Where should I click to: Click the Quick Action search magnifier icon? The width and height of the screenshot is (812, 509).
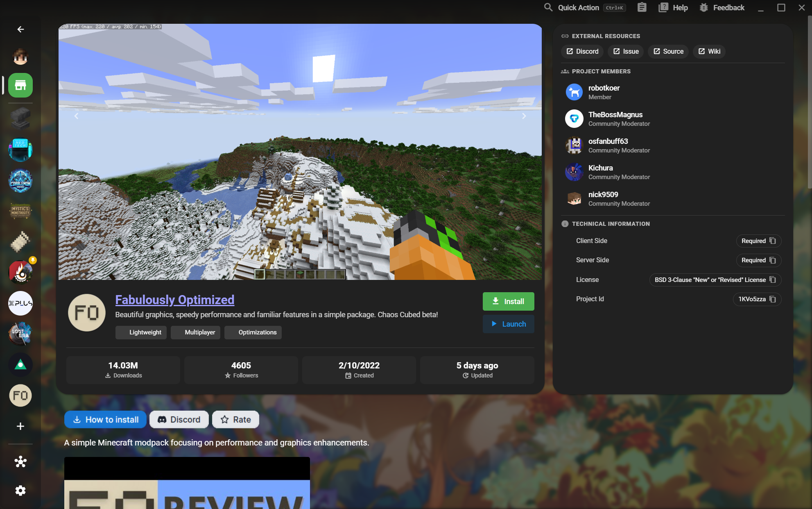pyautogui.click(x=548, y=7)
